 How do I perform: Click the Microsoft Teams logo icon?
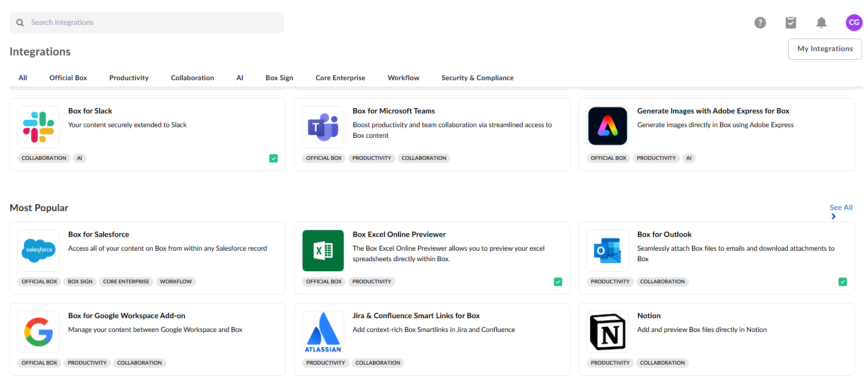click(323, 127)
